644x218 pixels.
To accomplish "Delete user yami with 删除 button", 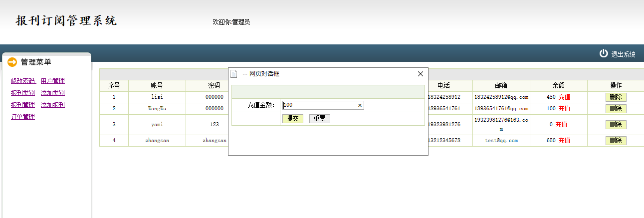I will [x=616, y=124].
